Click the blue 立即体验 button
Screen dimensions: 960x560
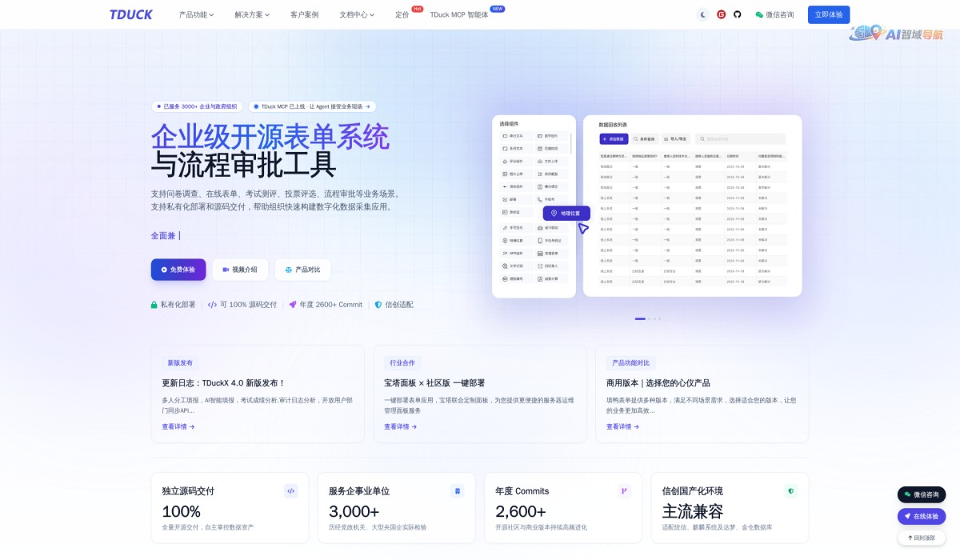click(x=829, y=14)
